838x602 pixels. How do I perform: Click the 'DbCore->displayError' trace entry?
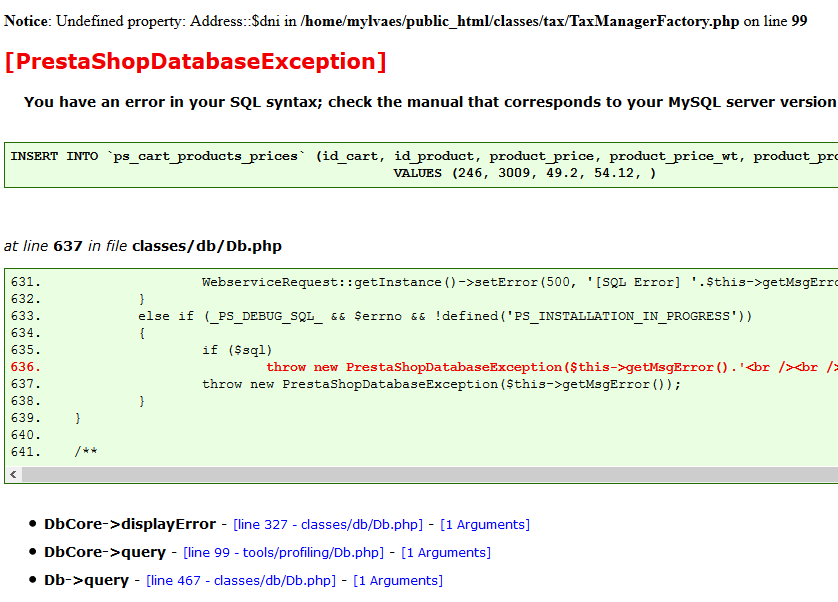[130, 524]
